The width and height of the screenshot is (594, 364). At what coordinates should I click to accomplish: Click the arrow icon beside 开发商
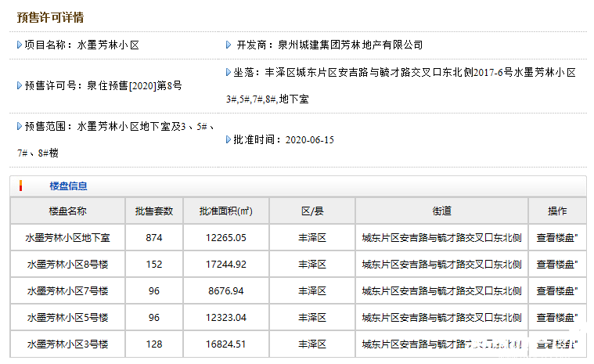coord(228,45)
